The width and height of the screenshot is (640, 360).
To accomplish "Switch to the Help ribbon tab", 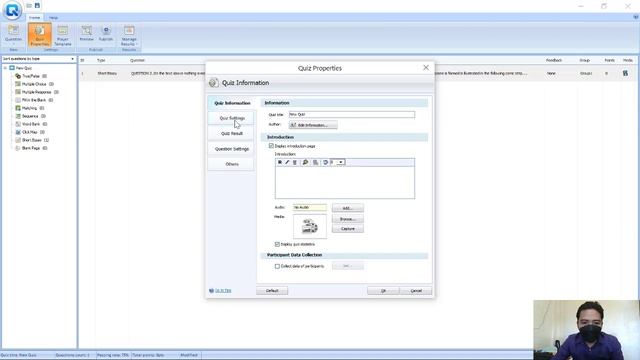I will (53, 18).
